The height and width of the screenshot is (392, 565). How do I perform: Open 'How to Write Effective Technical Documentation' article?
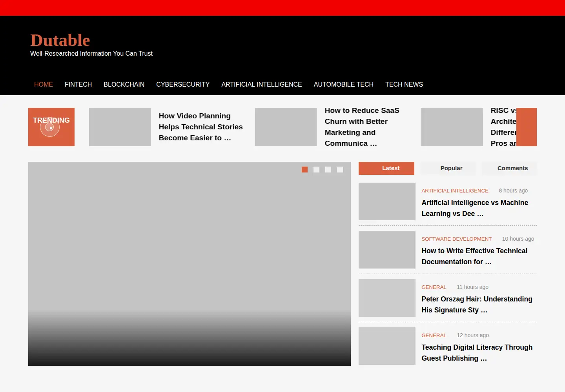click(474, 256)
